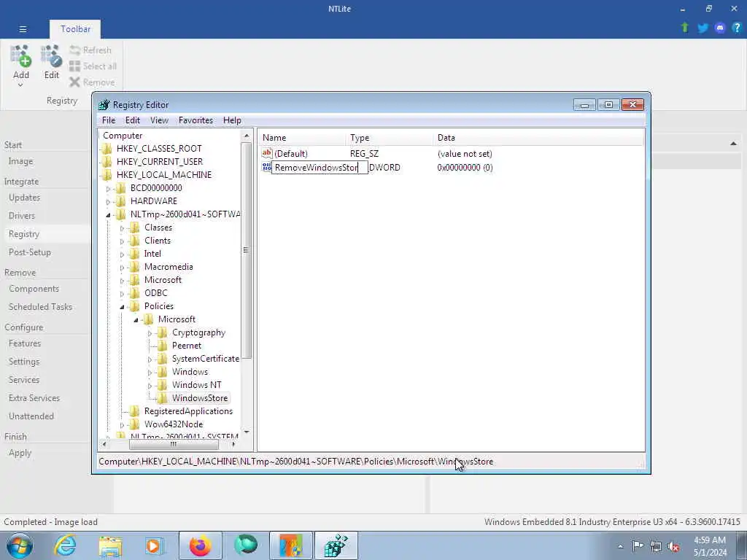Click the Apply page in NTLite
Viewport: 747px width, 560px height.
coord(20,453)
